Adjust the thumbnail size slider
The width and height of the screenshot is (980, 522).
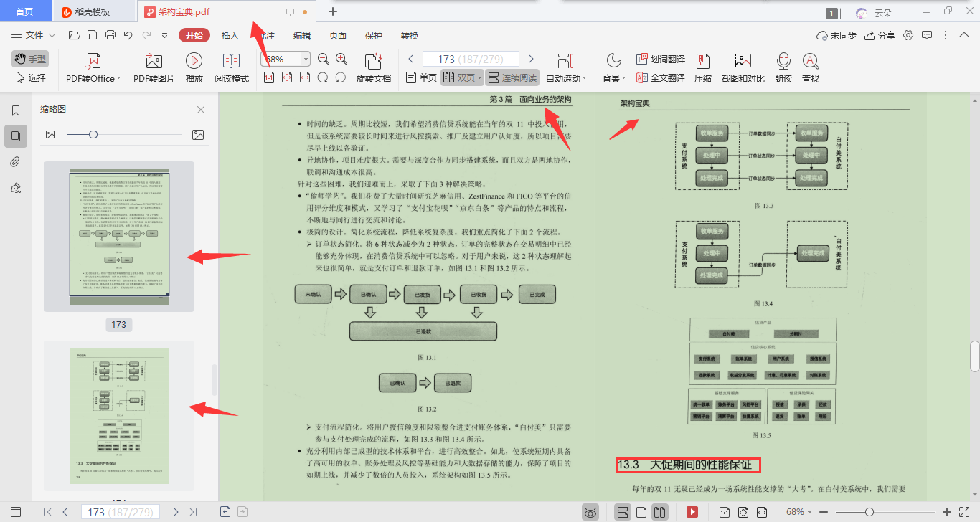pyautogui.click(x=93, y=134)
